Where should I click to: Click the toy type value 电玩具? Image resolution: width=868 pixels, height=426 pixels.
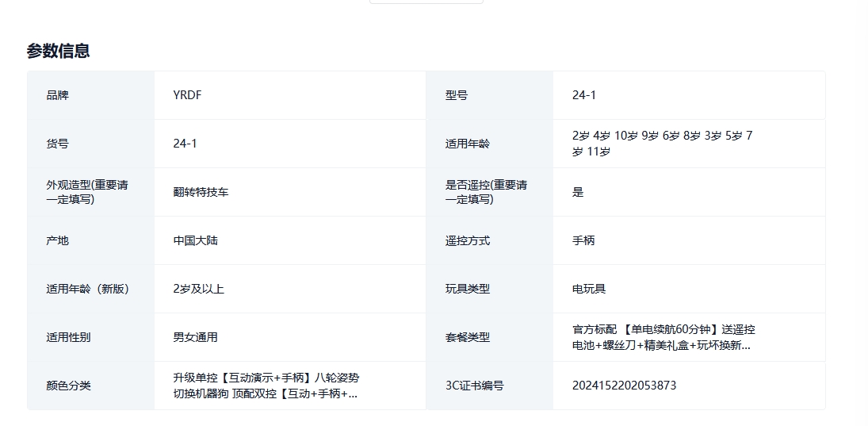click(589, 289)
